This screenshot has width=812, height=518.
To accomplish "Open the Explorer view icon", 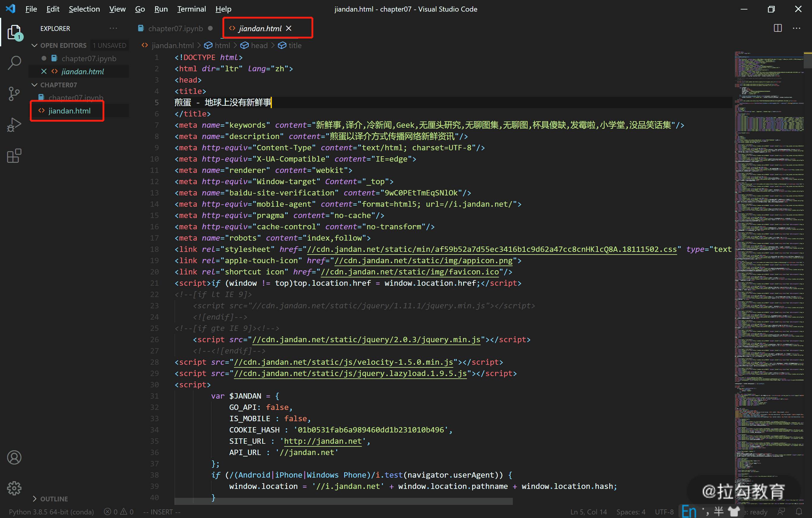I will (x=14, y=32).
